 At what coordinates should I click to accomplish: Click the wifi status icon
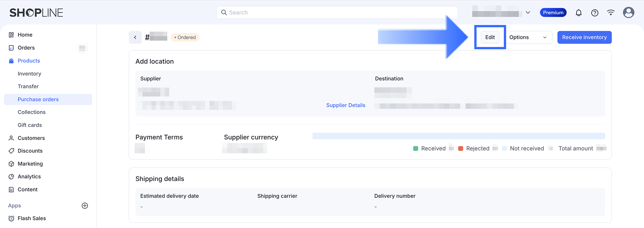[611, 12]
